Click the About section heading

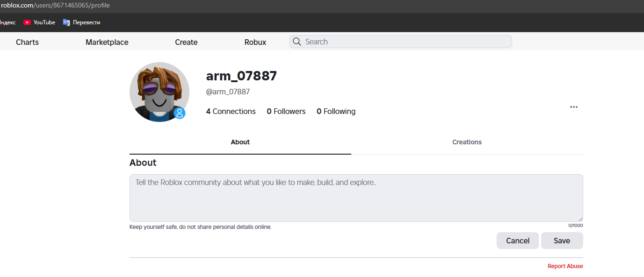pos(143,163)
